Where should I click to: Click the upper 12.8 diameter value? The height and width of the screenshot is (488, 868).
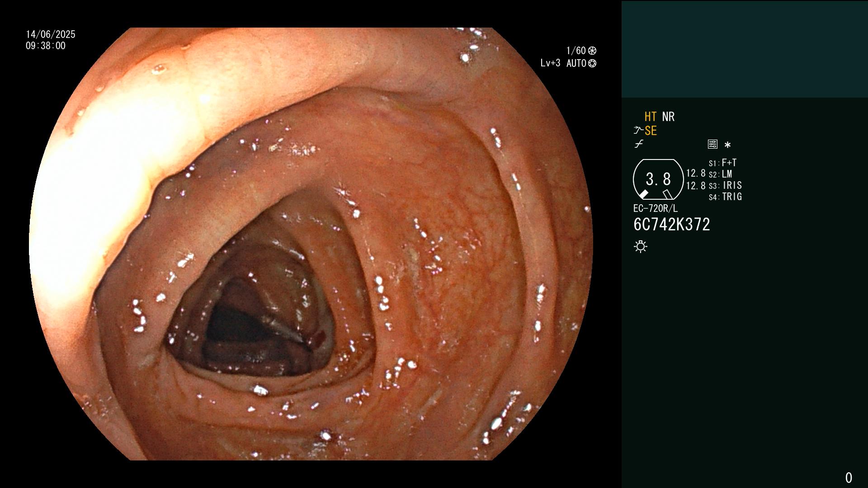tap(696, 174)
